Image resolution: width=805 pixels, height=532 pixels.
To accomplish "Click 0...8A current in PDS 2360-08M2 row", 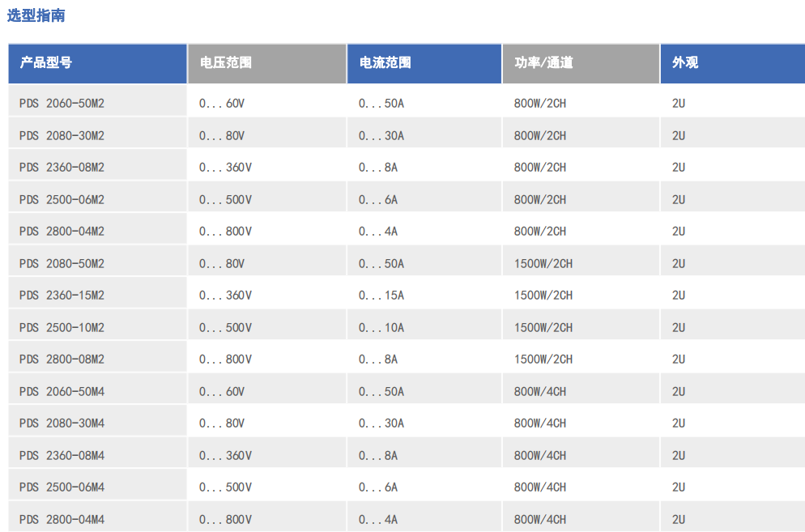I will (378, 168).
